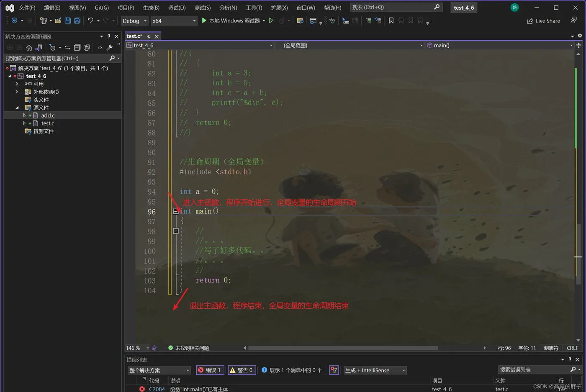This screenshot has height=392, width=586.
Task: Expand the 引用 (References) tree node
Action: coord(17,84)
